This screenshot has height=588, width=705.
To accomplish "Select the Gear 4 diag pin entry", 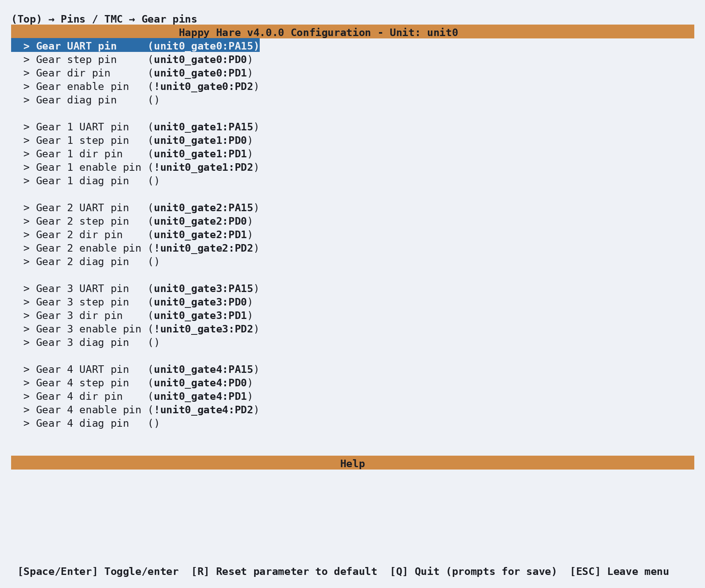I will 91,423.
